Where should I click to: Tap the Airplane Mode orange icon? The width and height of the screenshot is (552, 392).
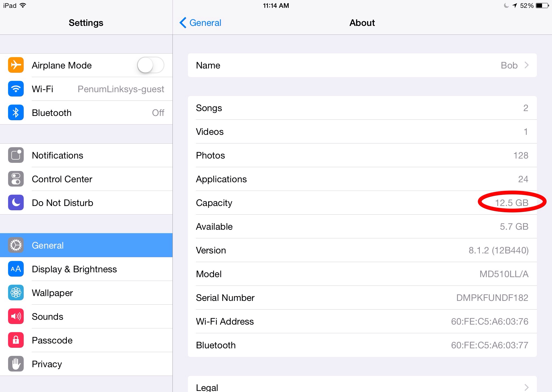16,65
